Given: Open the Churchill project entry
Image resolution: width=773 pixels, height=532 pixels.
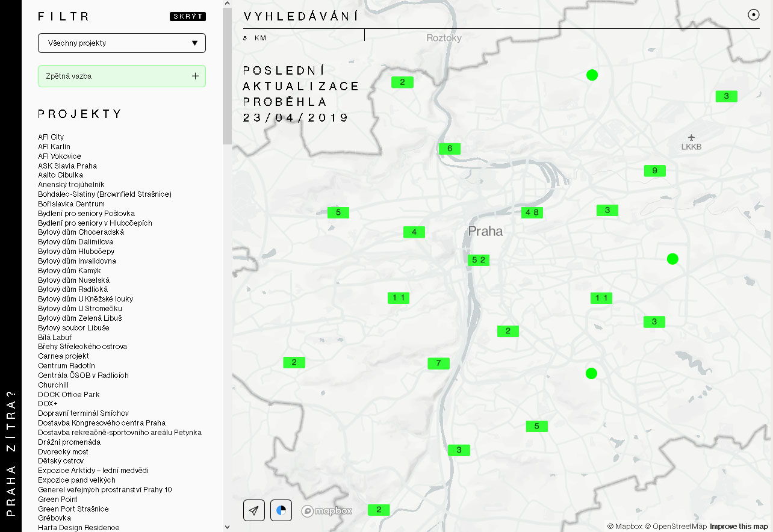Looking at the screenshot, I should (54, 385).
